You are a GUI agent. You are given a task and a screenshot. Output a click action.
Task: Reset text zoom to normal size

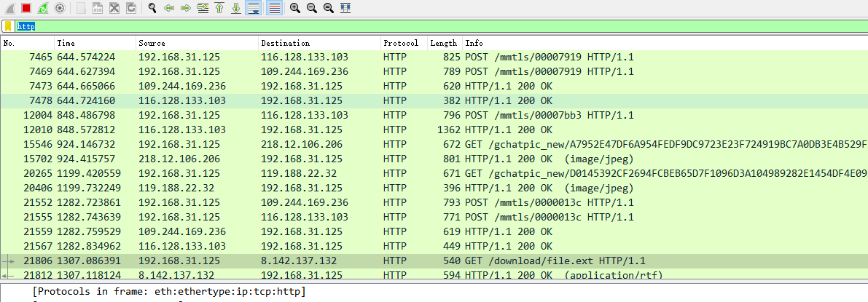[328, 8]
